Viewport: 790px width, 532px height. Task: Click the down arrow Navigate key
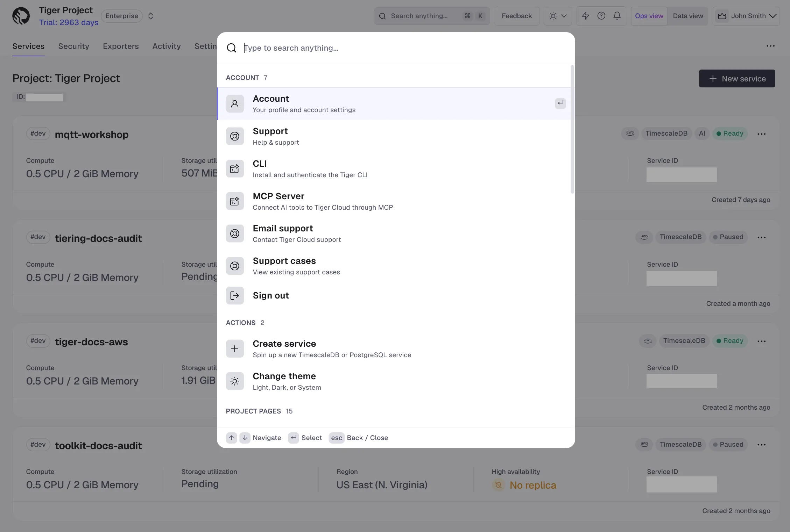click(x=245, y=438)
